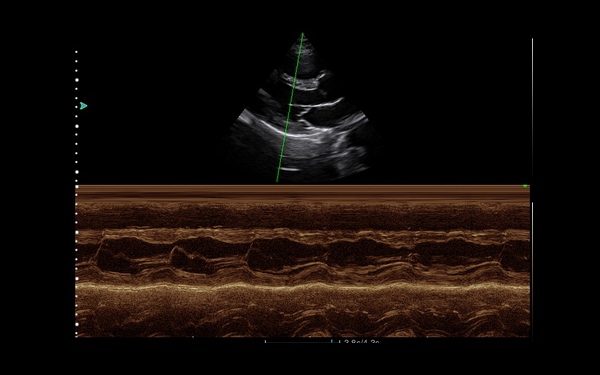Image resolution: width=600 pixels, height=375 pixels.
Task: Click the green marker at the M-mode sweep's right edge
Action: [x=526, y=186]
